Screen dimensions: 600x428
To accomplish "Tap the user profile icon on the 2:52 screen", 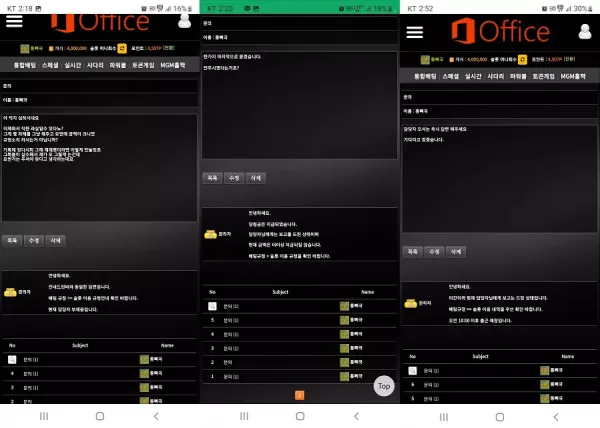I will tap(585, 32).
